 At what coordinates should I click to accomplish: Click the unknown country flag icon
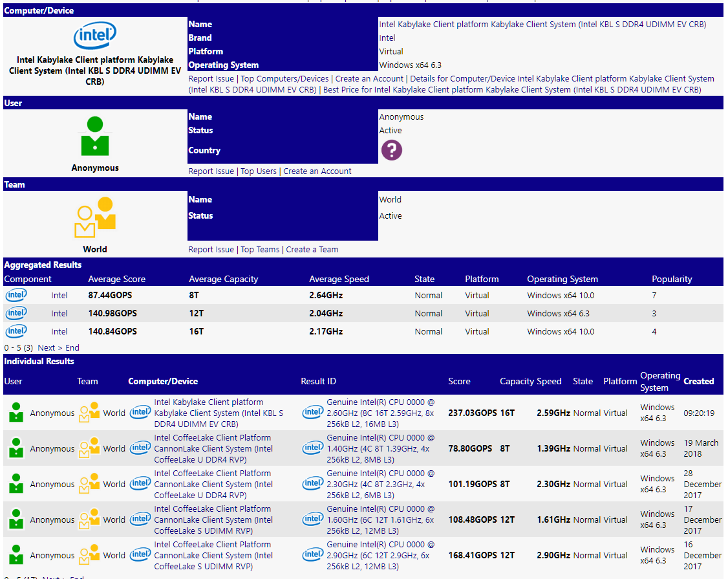(392, 149)
